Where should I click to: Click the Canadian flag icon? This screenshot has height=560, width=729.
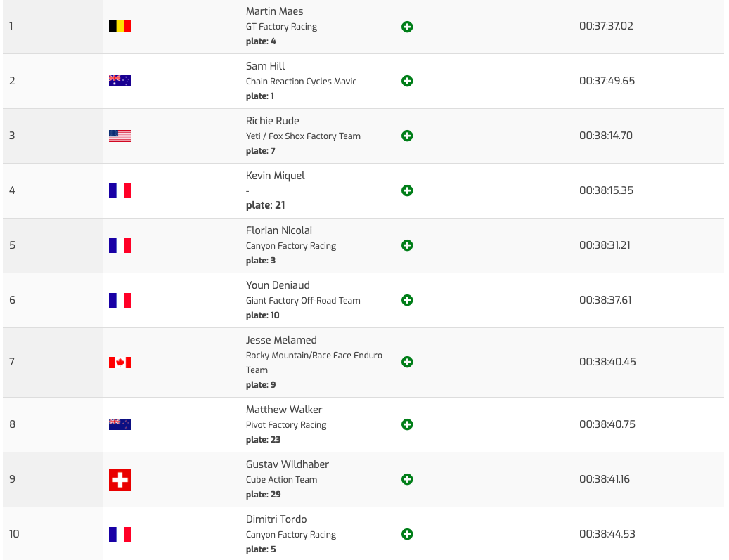pyautogui.click(x=120, y=363)
